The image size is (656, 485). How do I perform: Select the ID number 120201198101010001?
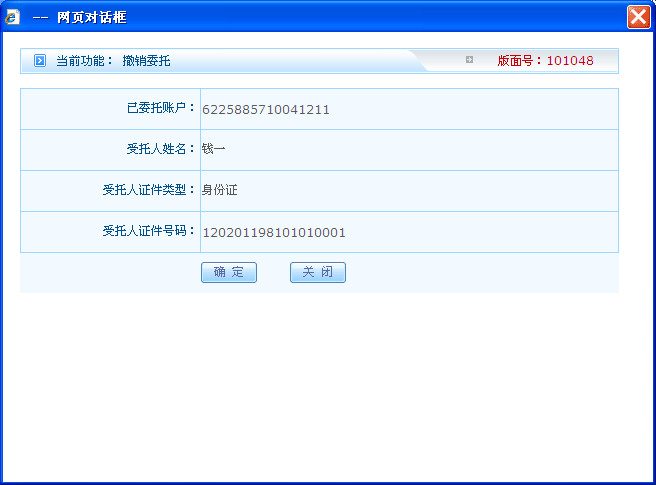pos(274,232)
